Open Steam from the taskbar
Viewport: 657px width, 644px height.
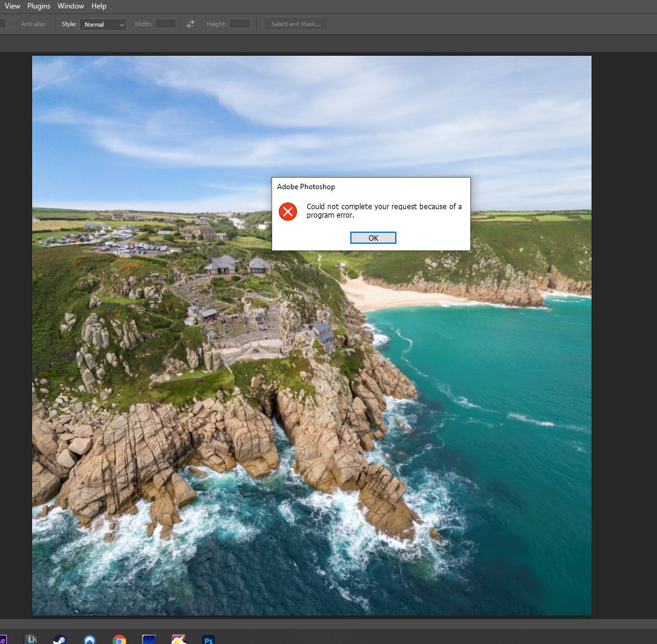[x=59, y=639]
